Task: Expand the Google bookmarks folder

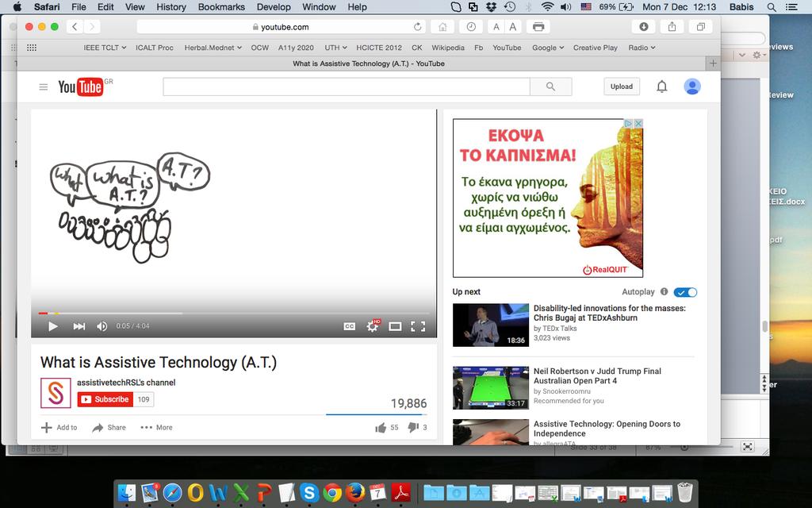Action: [548, 48]
